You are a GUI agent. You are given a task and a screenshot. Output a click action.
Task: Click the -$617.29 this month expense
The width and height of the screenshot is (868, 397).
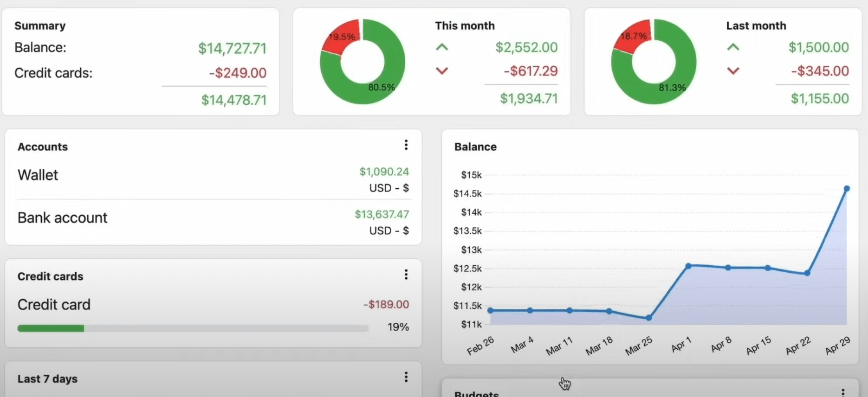531,71
